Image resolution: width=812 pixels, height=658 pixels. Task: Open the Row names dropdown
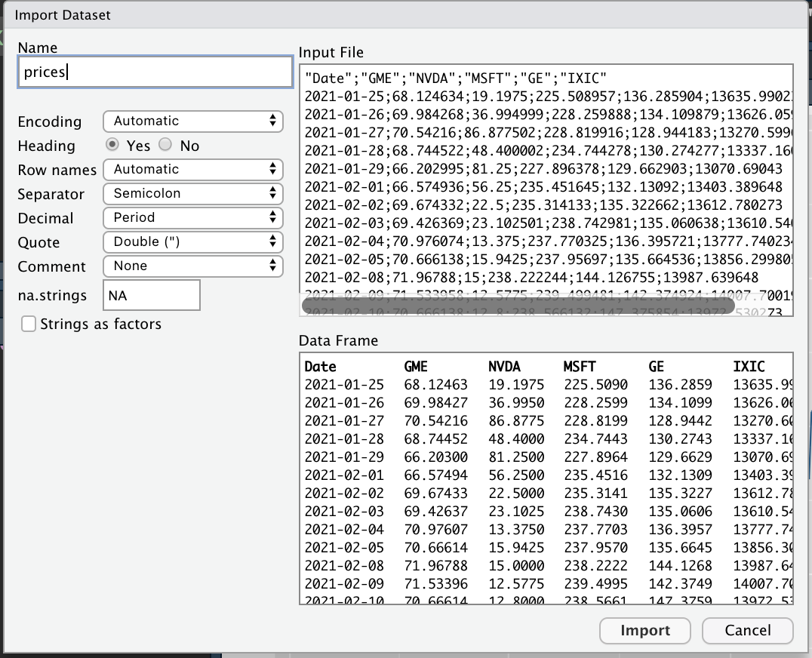pyautogui.click(x=193, y=170)
